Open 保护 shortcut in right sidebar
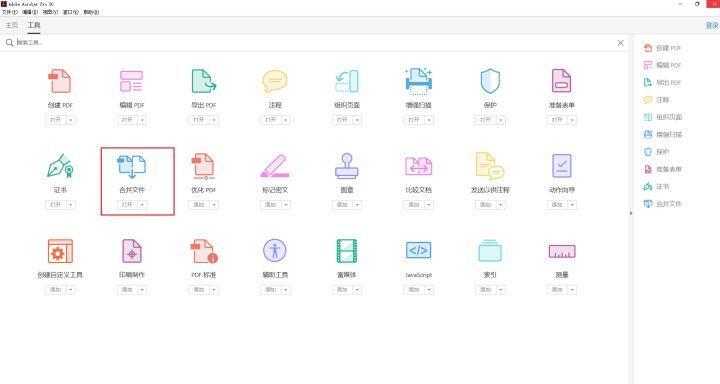This screenshot has width=720, height=384. tap(657, 152)
